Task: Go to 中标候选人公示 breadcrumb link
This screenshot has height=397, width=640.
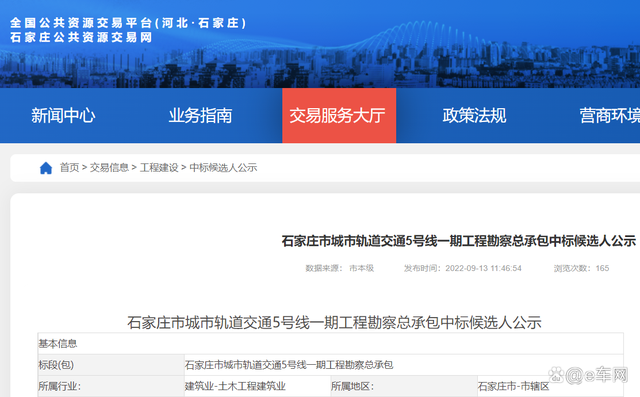Action: coord(223,168)
